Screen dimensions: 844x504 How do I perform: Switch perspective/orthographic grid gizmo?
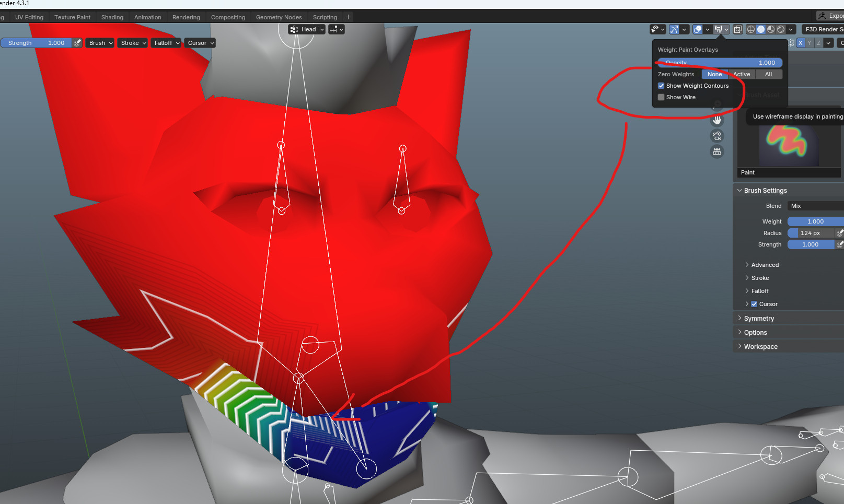click(x=717, y=151)
